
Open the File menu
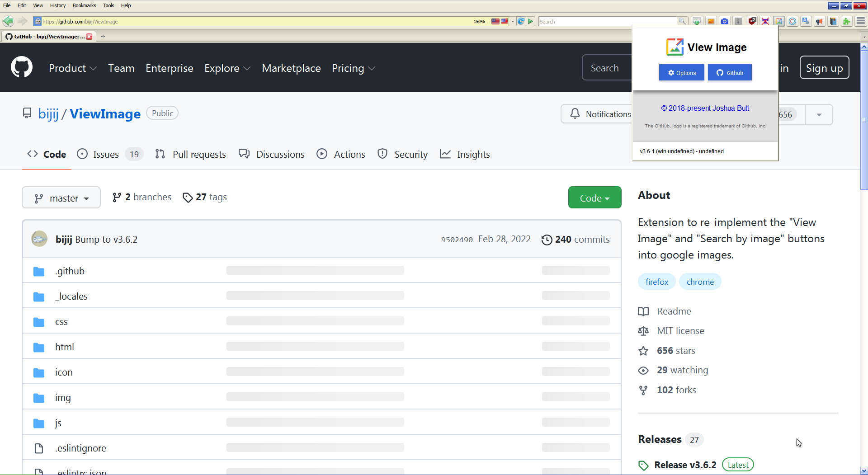[x=7, y=5]
